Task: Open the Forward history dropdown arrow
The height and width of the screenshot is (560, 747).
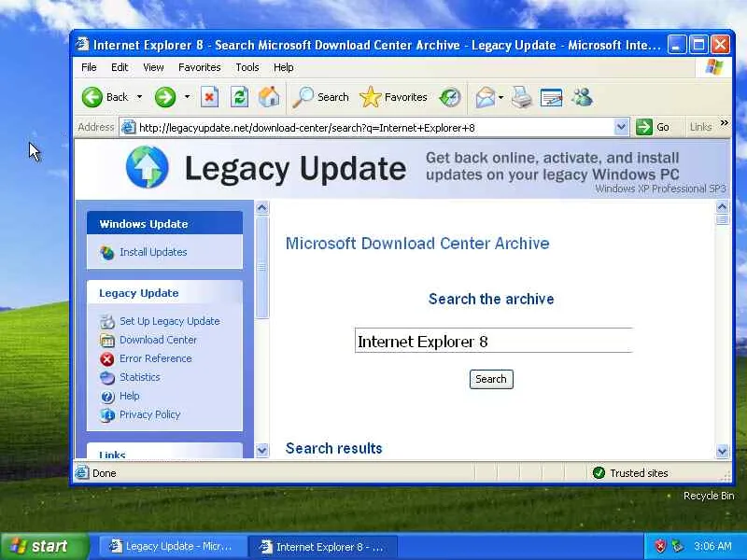Action: (188, 97)
